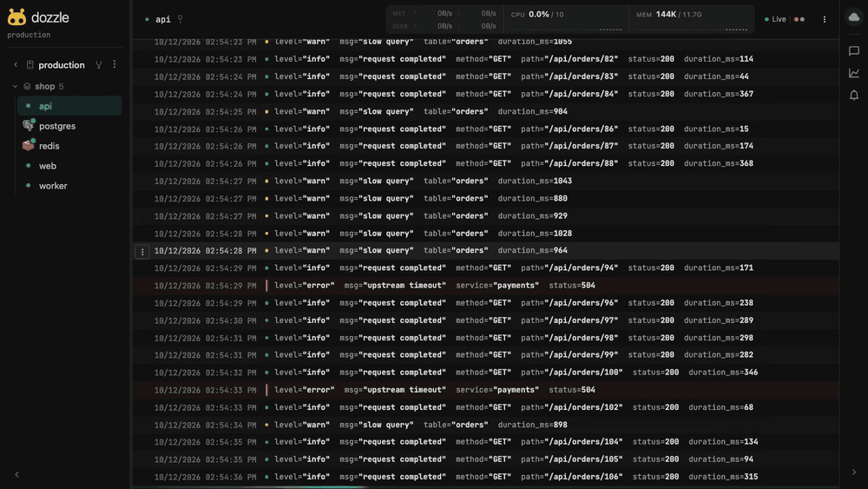Click the pin icon next to the api title
868x489 pixels.
180,19
